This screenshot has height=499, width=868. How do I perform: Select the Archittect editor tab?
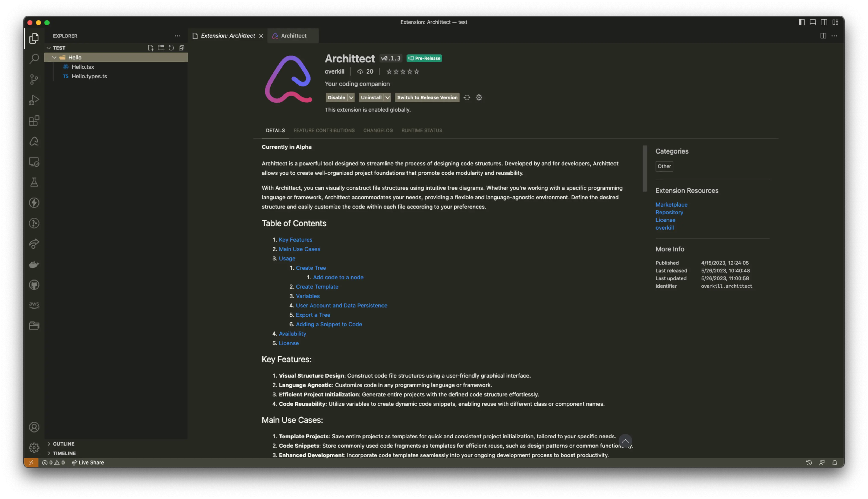(x=293, y=36)
